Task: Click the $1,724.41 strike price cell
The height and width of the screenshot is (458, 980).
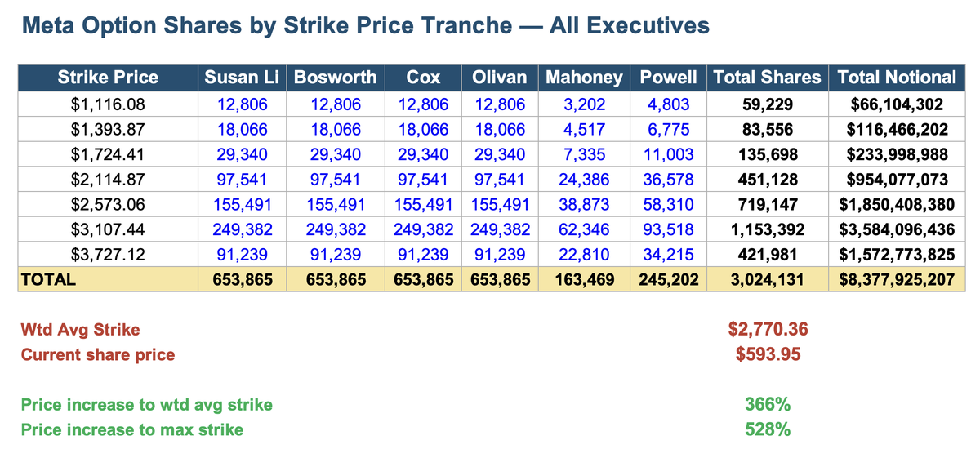Action: [x=108, y=154]
